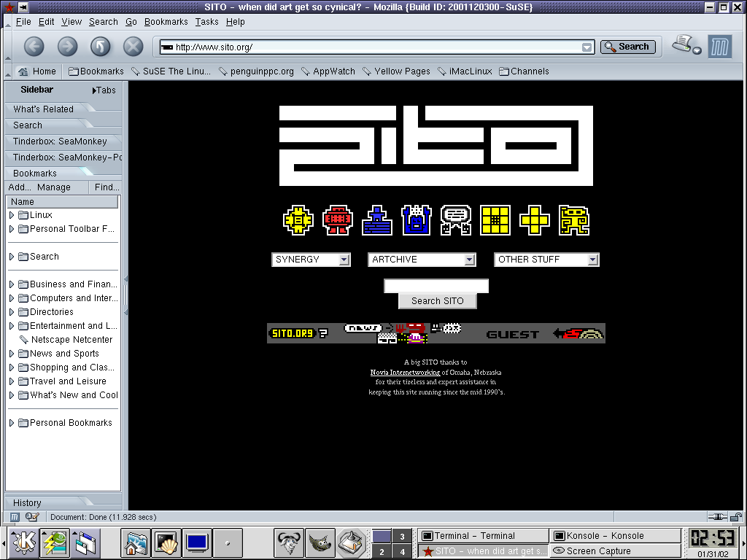The width and height of the screenshot is (747, 560).
Task: Expand the News and Sports folder
Action: coord(12,354)
